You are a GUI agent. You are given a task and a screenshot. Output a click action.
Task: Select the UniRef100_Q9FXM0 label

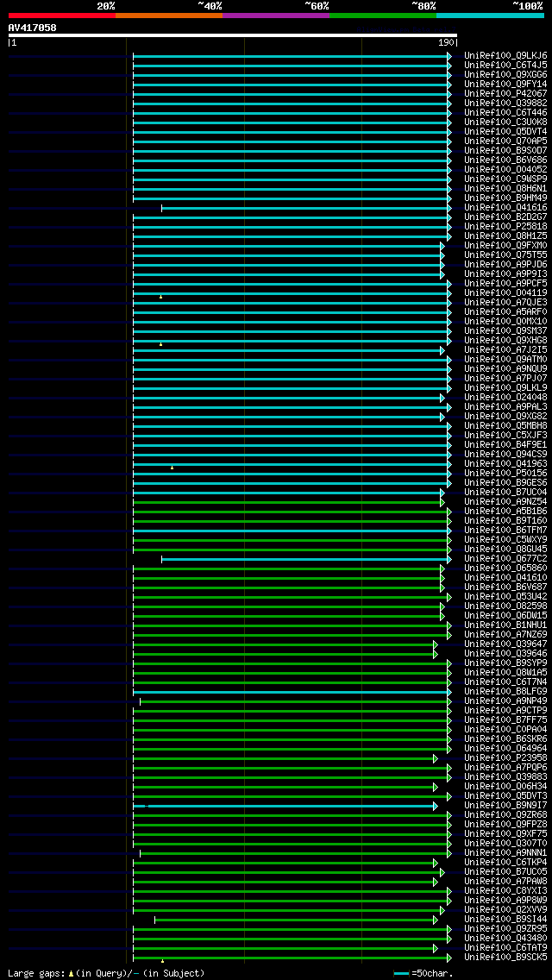click(x=505, y=246)
